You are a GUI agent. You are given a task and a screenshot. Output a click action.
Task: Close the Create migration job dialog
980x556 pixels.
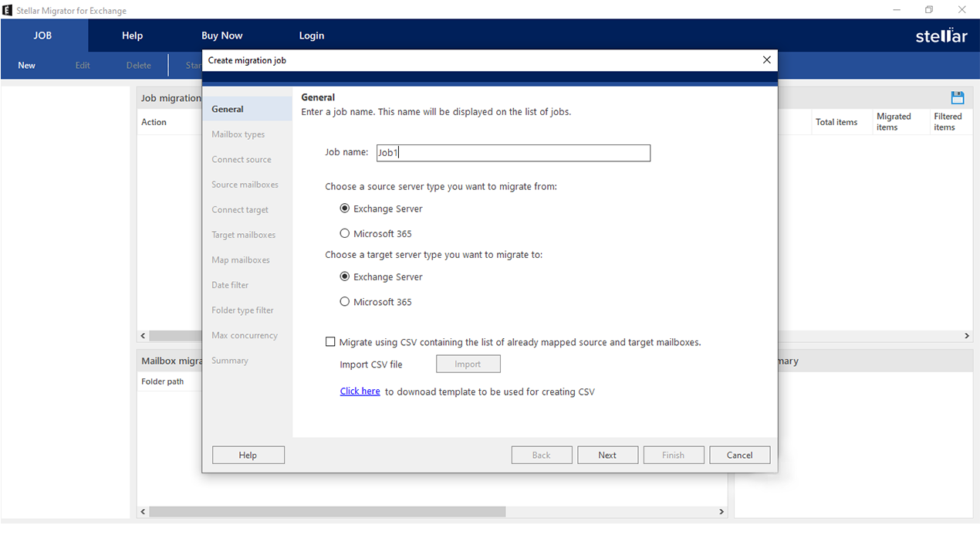point(766,60)
